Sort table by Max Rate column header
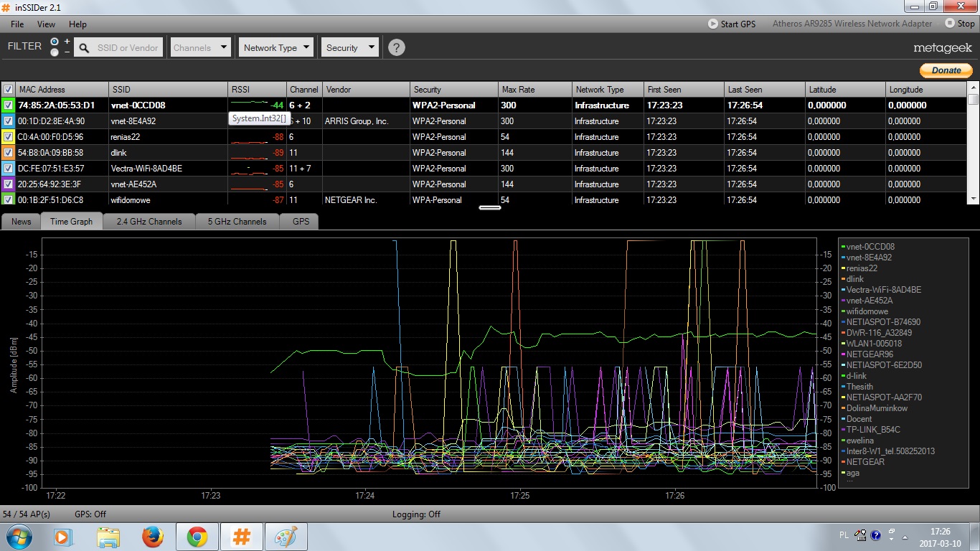This screenshot has width=980, height=551. click(534, 90)
